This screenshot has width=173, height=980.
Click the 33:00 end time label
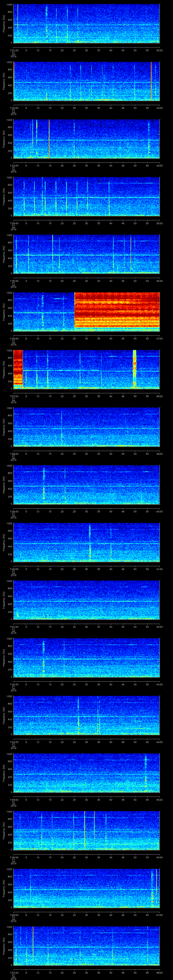coord(159,108)
